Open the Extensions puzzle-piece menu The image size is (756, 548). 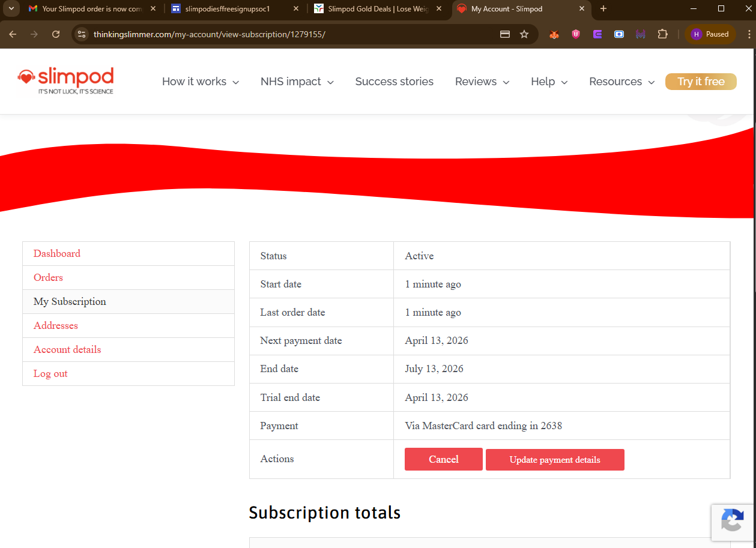point(662,34)
